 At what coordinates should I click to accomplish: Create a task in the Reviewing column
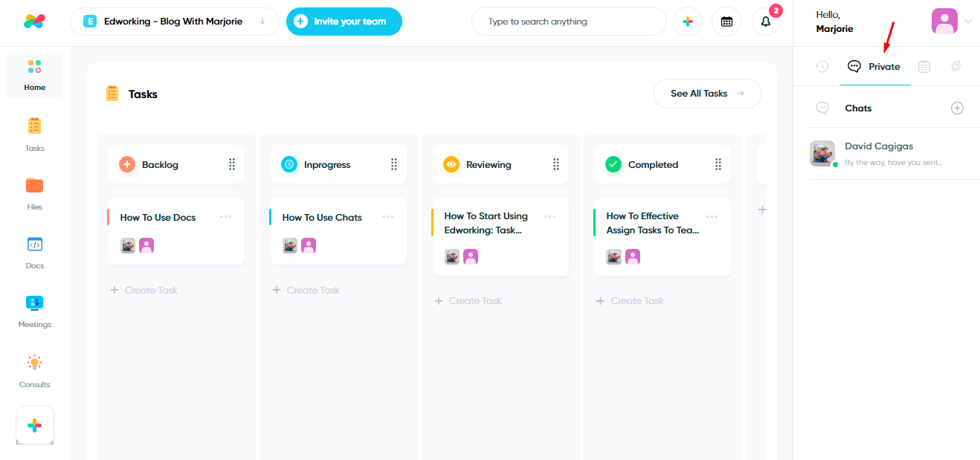[x=468, y=300]
